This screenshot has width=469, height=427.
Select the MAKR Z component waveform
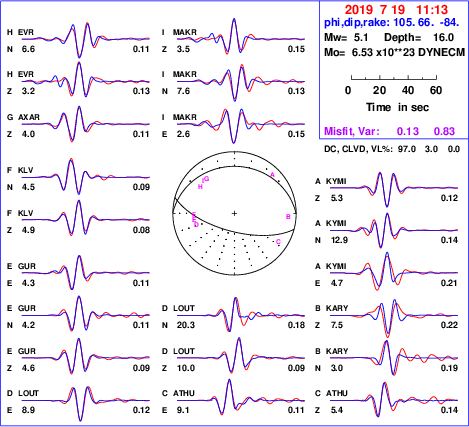[x=241, y=37]
